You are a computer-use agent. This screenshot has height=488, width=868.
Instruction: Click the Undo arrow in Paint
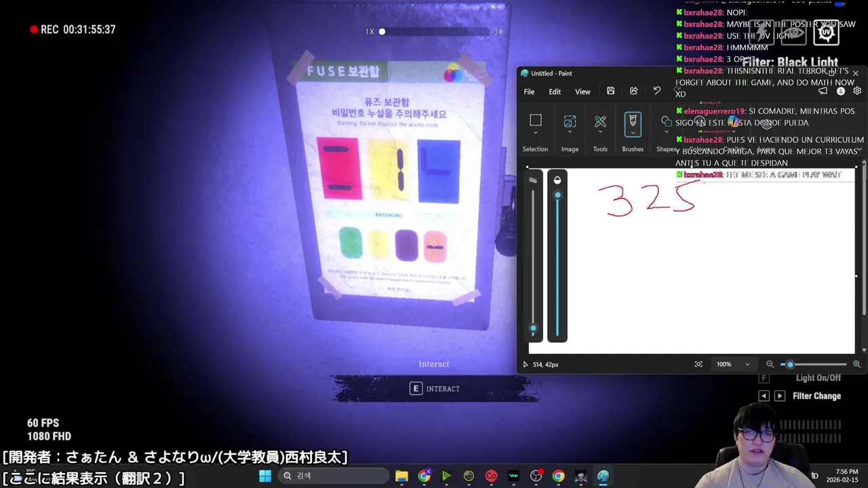pyautogui.click(x=656, y=91)
